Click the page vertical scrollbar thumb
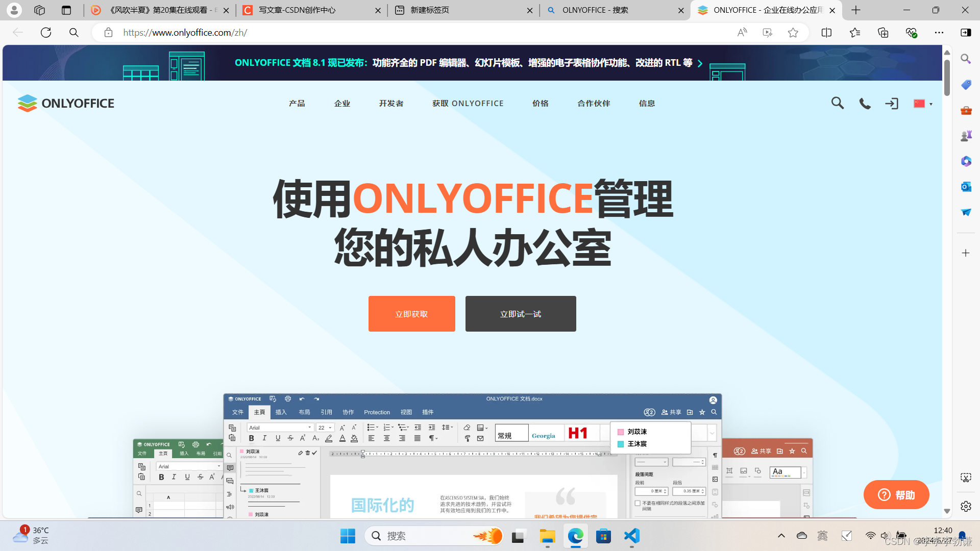The image size is (980, 551). [947, 78]
